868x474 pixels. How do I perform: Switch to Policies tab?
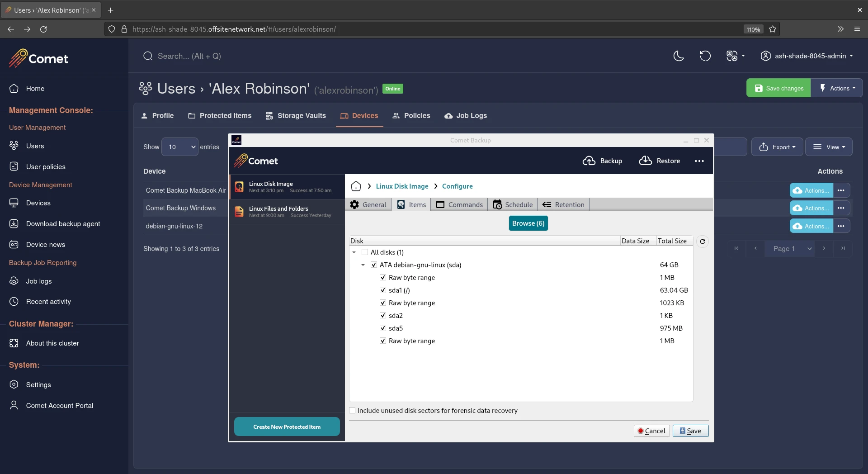(411, 116)
